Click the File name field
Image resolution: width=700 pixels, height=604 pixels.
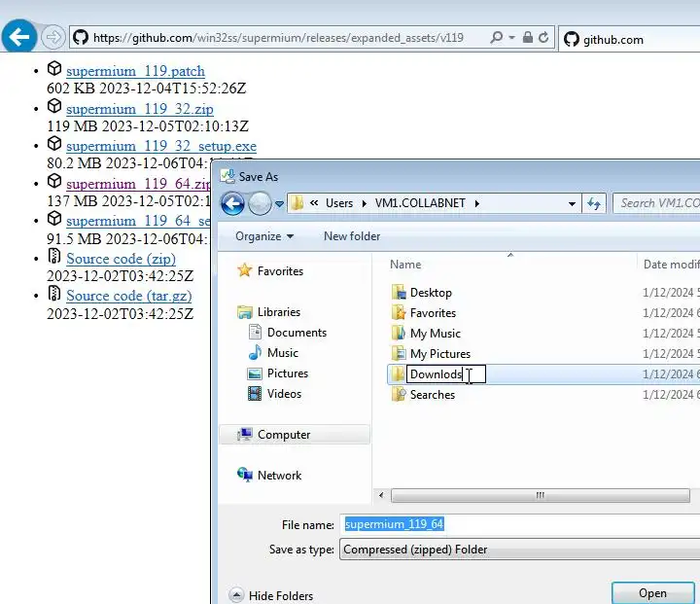tap(519, 524)
